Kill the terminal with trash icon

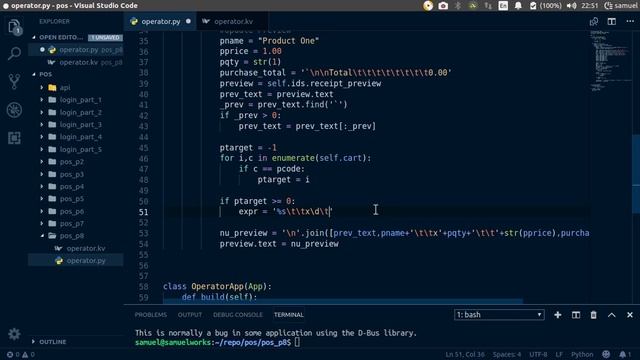(x=593, y=315)
